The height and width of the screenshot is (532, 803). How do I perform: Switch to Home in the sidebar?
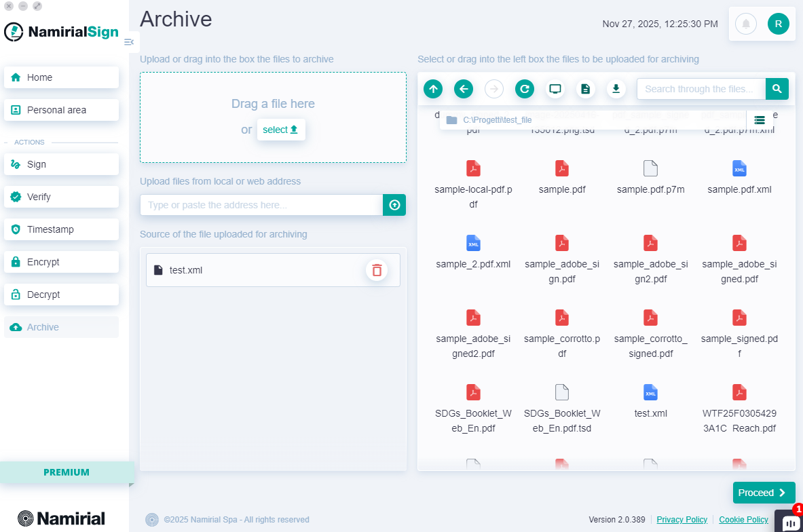[61, 77]
